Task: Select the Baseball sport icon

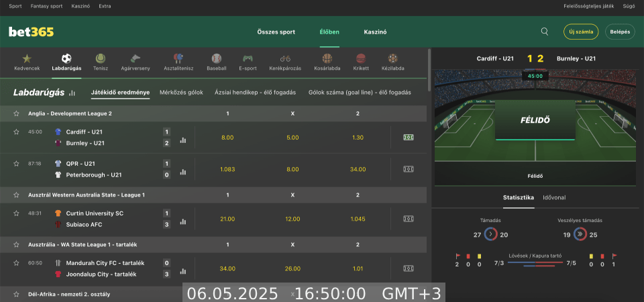Action: (x=217, y=58)
